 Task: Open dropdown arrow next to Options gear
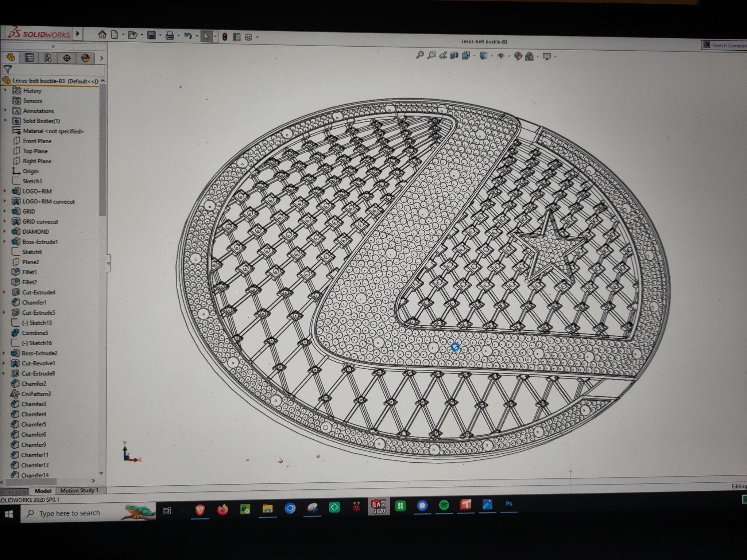click(x=257, y=37)
